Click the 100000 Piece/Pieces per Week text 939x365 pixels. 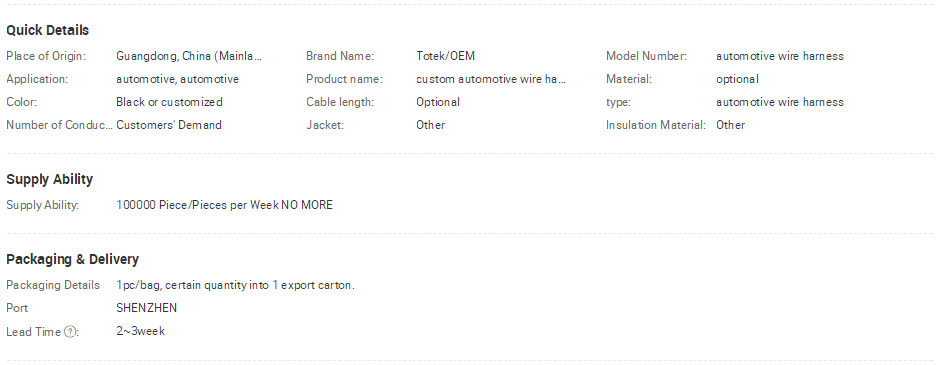tap(197, 205)
